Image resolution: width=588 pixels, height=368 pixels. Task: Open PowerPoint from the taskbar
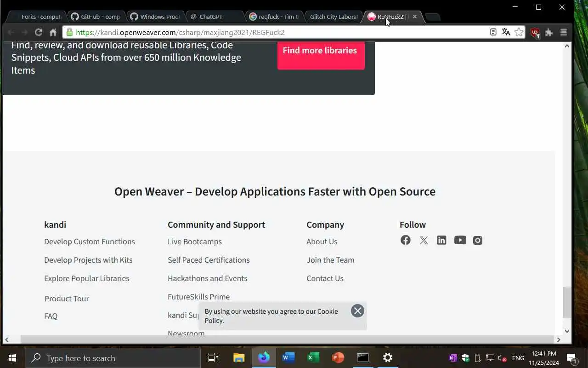(338, 358)
